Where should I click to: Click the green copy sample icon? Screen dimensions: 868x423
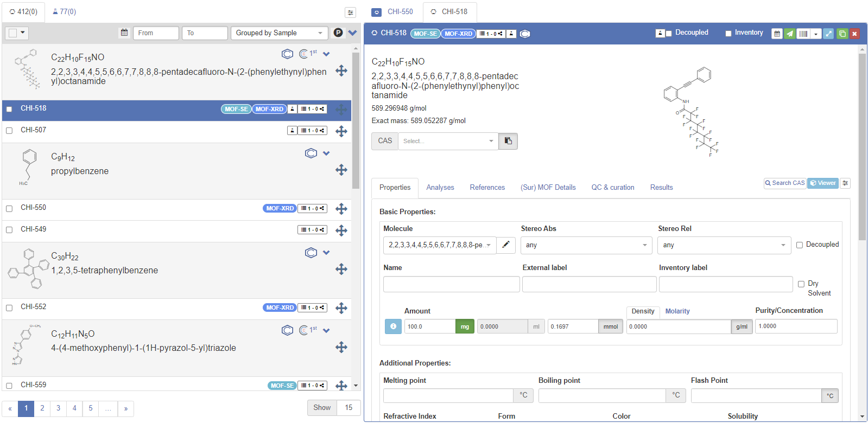point(842,34)
